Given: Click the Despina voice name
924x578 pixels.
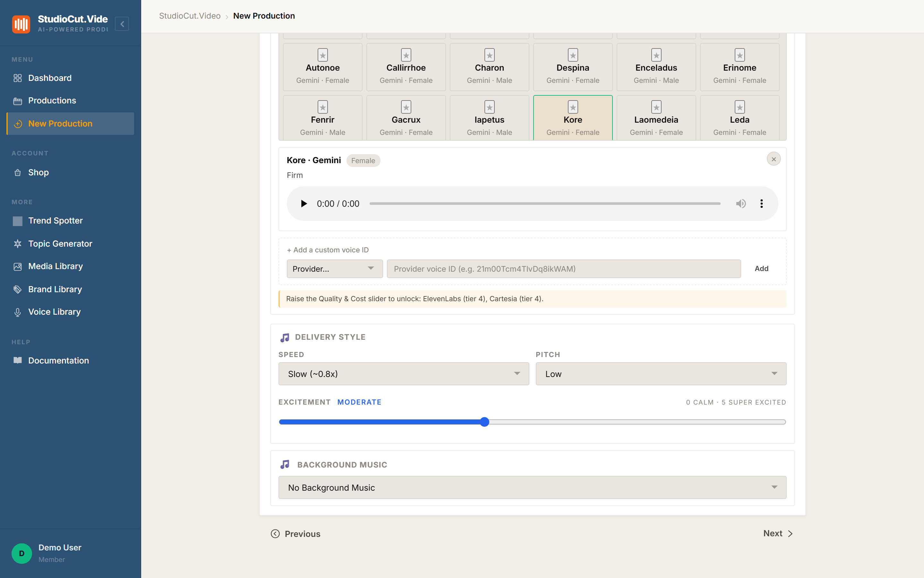Looking at the screenshot, I should click(x=573, y=68).
